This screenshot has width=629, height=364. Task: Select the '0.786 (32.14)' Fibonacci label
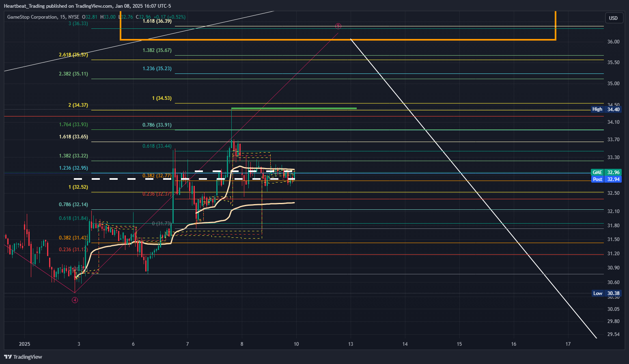pyautogui.click(x=73, y=205)
